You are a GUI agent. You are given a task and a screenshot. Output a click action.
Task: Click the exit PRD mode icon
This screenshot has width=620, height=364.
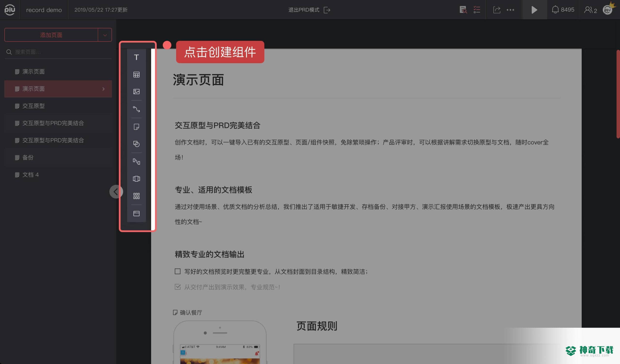click(x=327, y=10)
